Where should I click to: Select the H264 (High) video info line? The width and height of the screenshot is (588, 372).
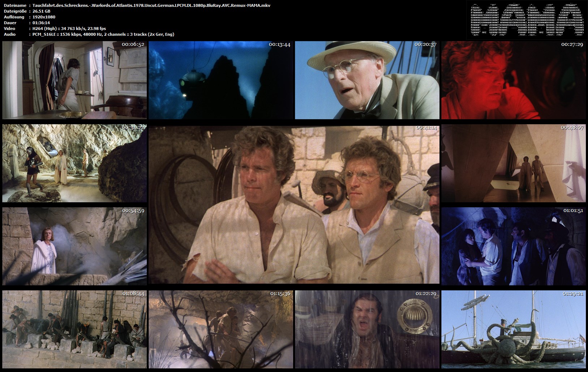[69, 29]
